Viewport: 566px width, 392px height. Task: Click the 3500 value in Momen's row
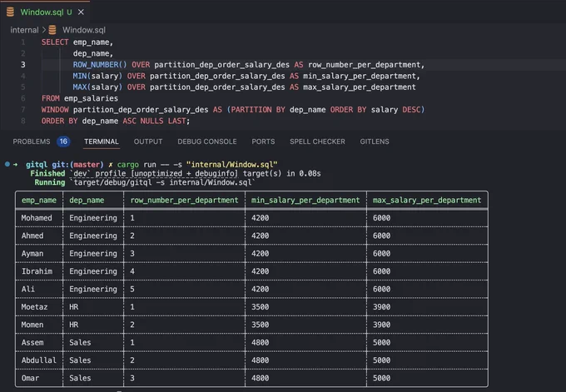[x=260, y=325]
